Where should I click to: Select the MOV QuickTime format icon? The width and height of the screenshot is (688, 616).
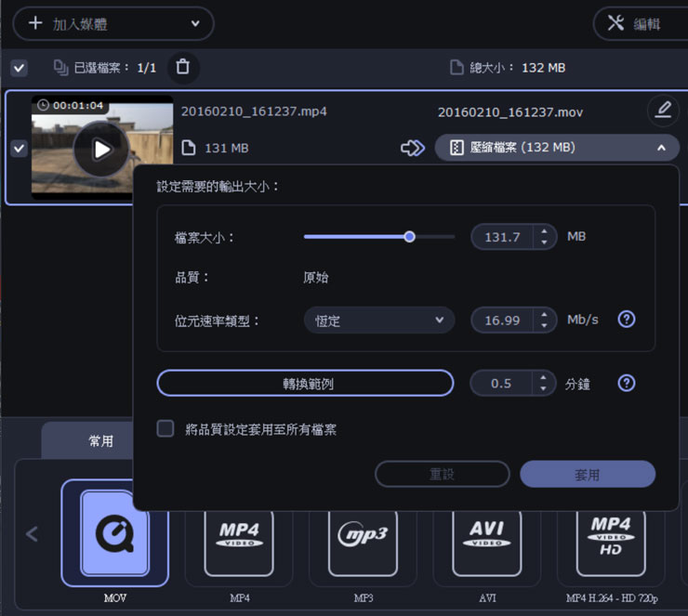pos(115,532)
